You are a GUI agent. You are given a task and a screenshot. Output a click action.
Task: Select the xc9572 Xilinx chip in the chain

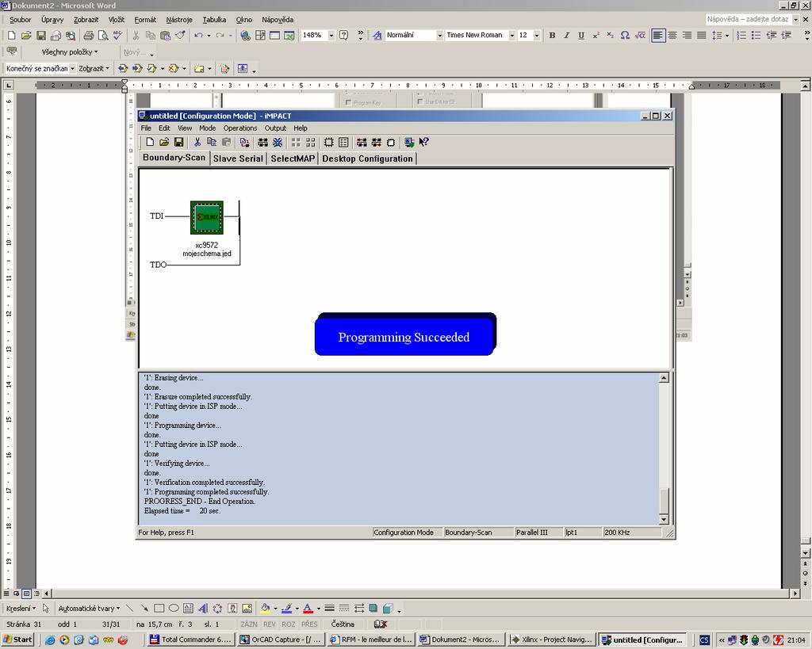[207, 217]
